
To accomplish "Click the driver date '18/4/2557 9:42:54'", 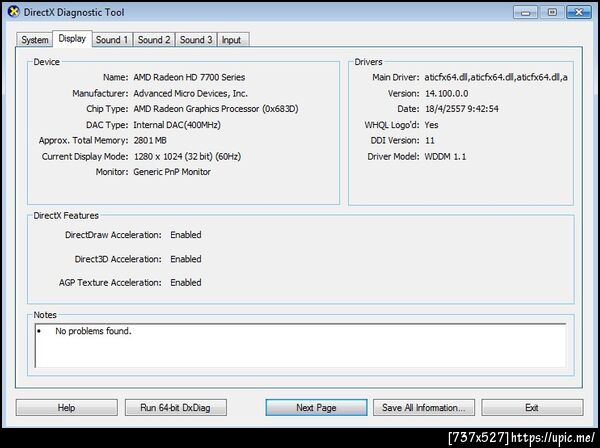I will coord(462,109).
